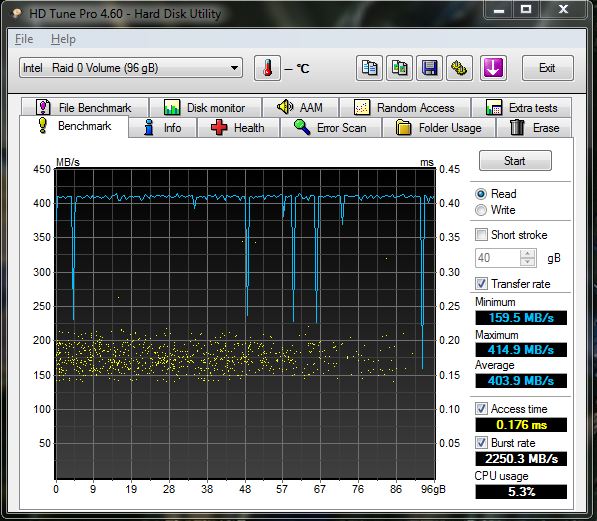Click the purple download arrow icon
The height and width of the screenshot is (521, 597).
click(x=493, y=68)
